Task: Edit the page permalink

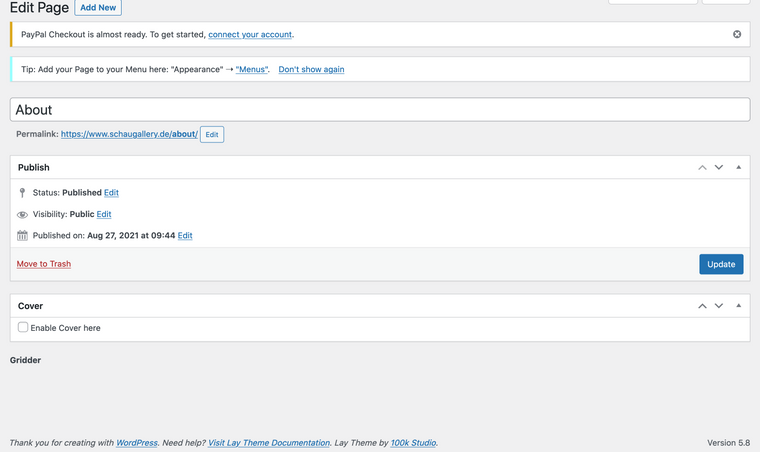Action: (212, 134)
